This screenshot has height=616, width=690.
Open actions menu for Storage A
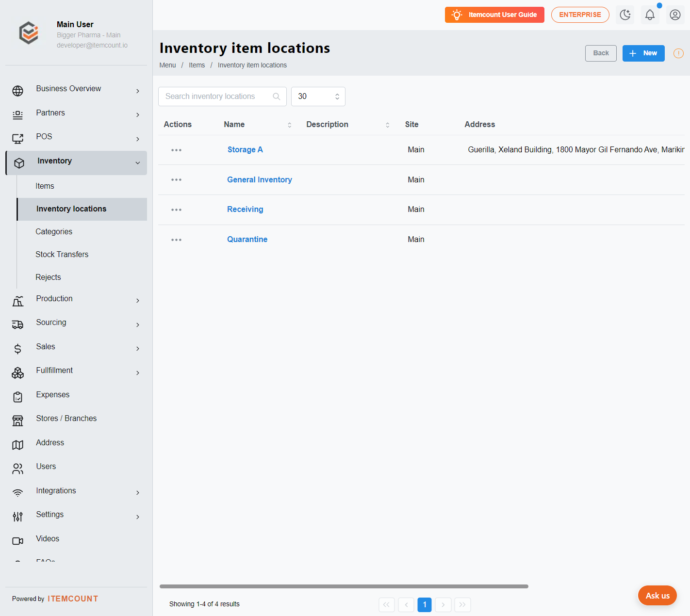pyautogui.click(x=176, y=150)
